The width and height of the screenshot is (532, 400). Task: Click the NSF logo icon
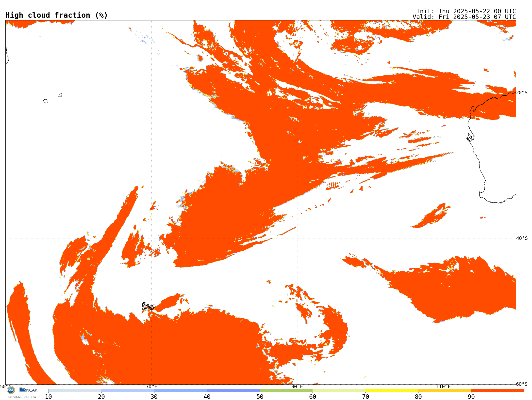(x=11, y=390)
